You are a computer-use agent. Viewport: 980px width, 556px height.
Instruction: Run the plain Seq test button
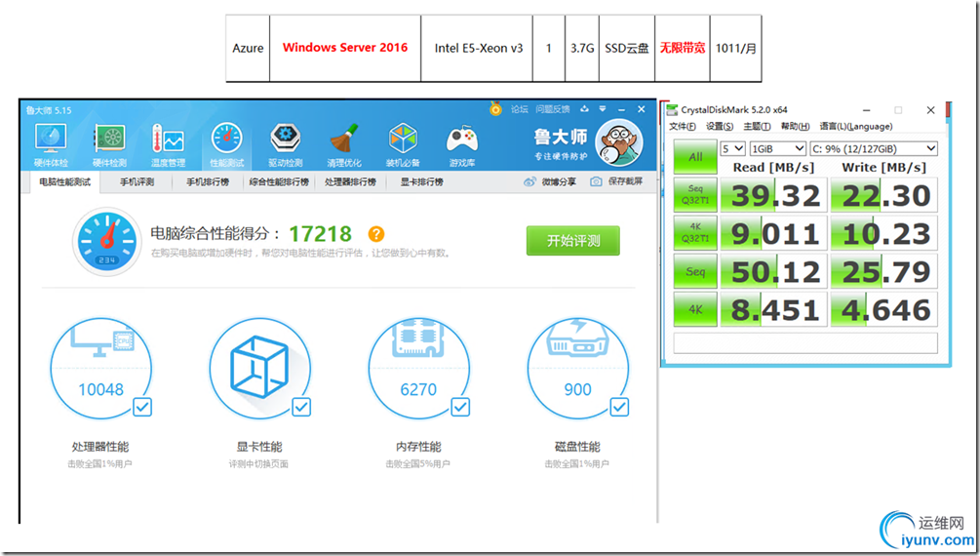pos(695,271)
